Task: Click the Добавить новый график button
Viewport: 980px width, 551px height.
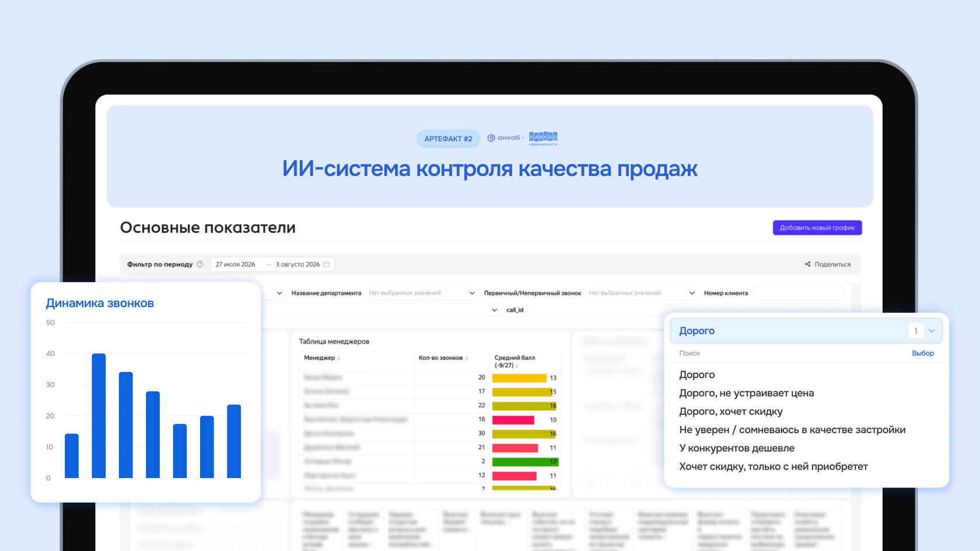Action: point(817,227)
